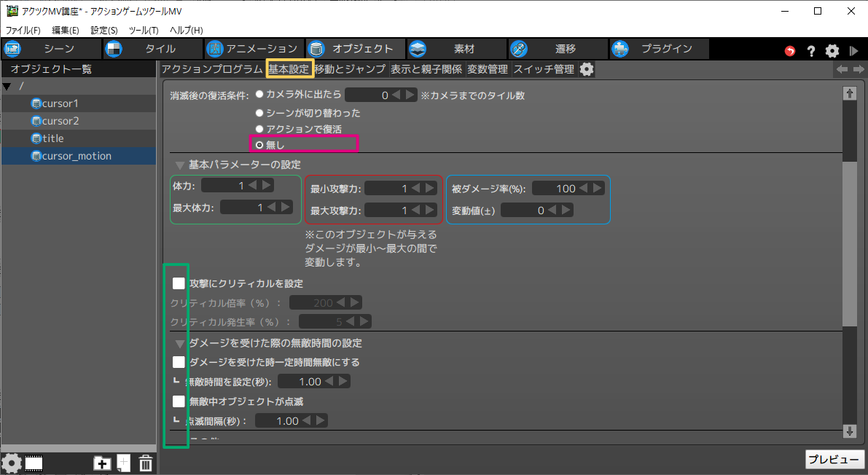Open the gear icon beside スイッチ管理 tab
868x475 pixels.
click(x=587, y=69)
